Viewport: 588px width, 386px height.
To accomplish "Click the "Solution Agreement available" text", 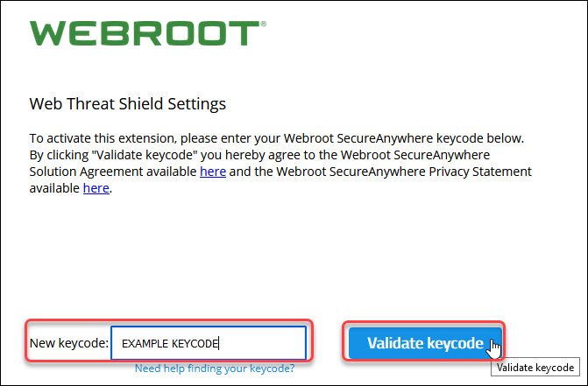I will (x=113, y=172).
